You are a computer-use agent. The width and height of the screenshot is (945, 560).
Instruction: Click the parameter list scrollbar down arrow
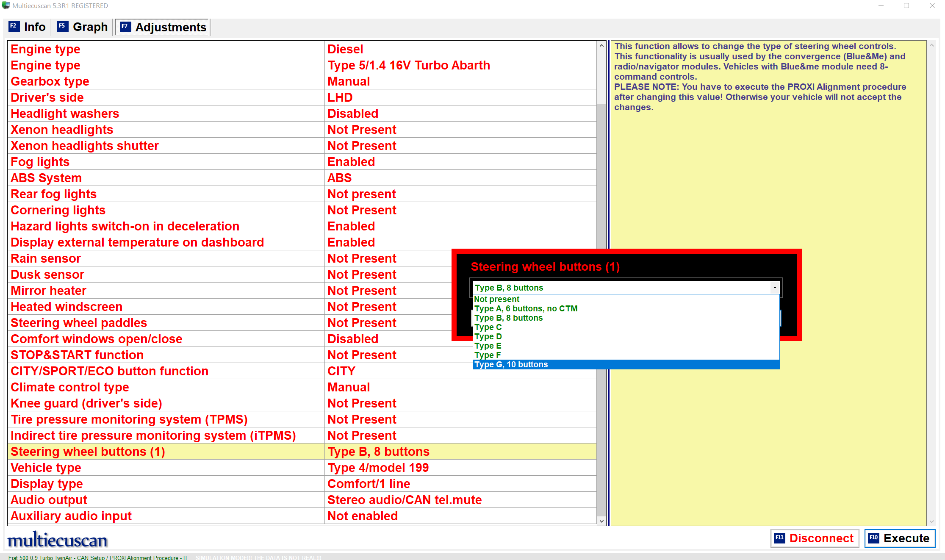tap(601, 521)
